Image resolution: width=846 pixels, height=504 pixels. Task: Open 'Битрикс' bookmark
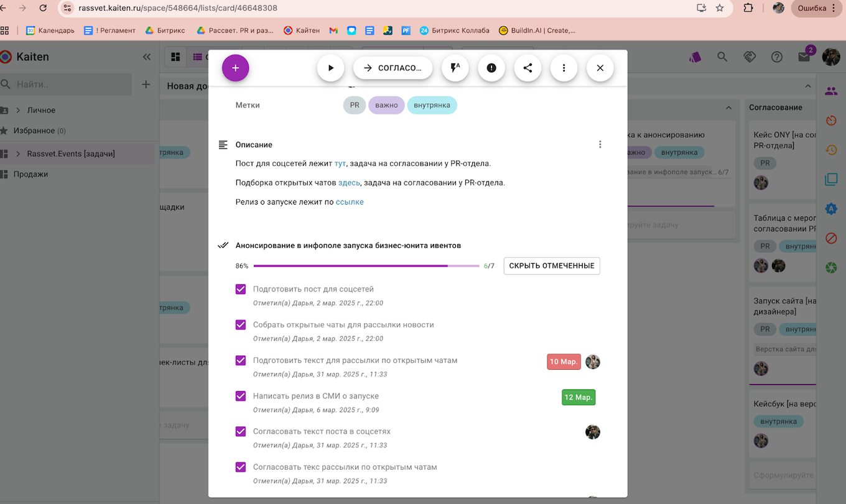point(165,30)
